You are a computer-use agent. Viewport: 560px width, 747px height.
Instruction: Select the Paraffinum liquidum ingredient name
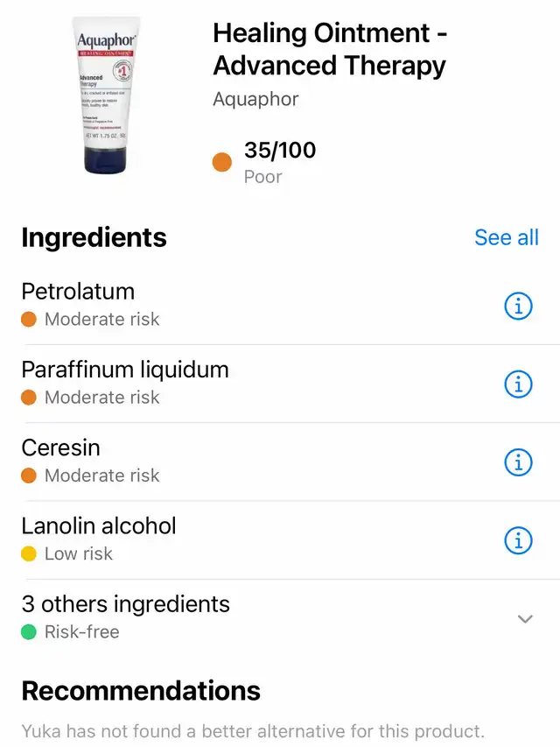125,370
